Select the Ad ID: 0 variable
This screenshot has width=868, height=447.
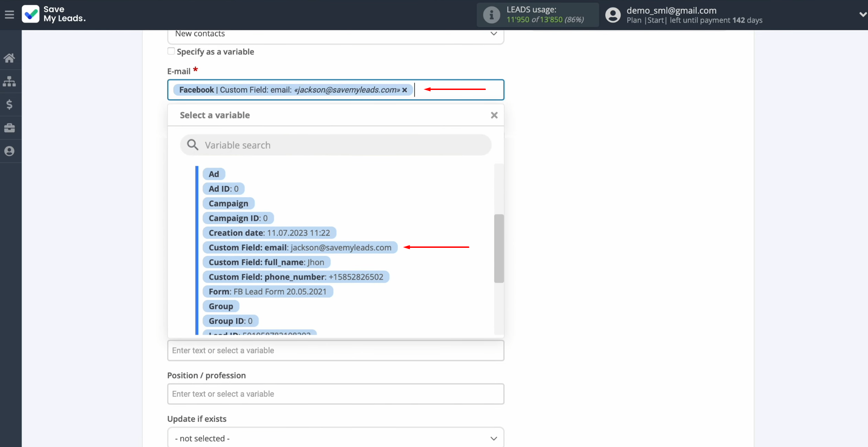coord(224,189)
